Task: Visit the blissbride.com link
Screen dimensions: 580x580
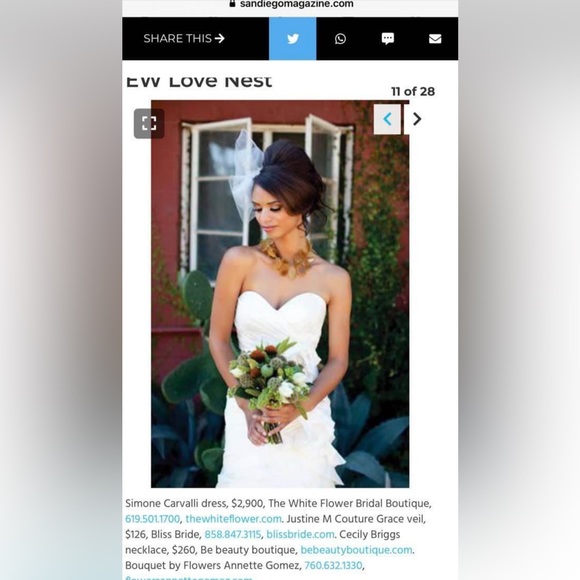Action: click(x=300, y=535)
